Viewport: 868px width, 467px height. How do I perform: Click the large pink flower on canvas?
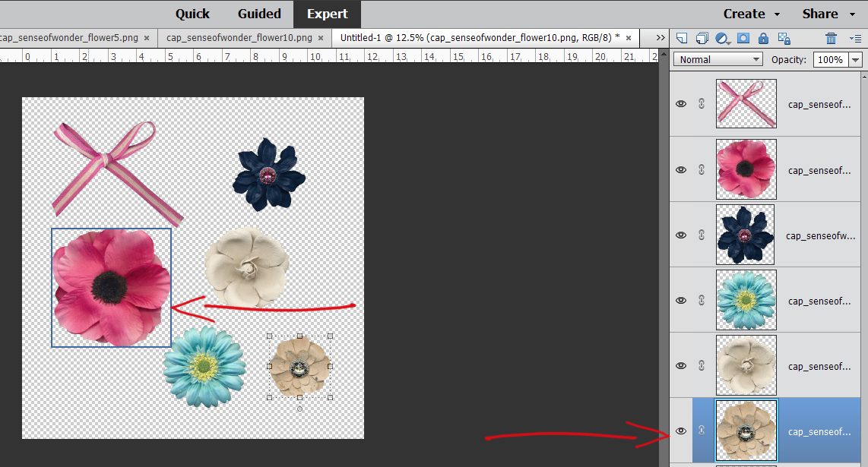111,288
